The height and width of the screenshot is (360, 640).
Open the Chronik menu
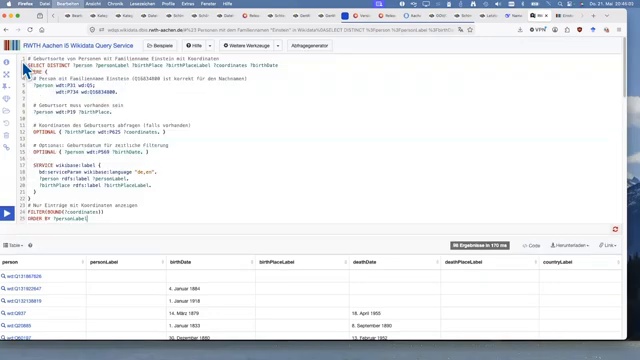tap(115, 4)
